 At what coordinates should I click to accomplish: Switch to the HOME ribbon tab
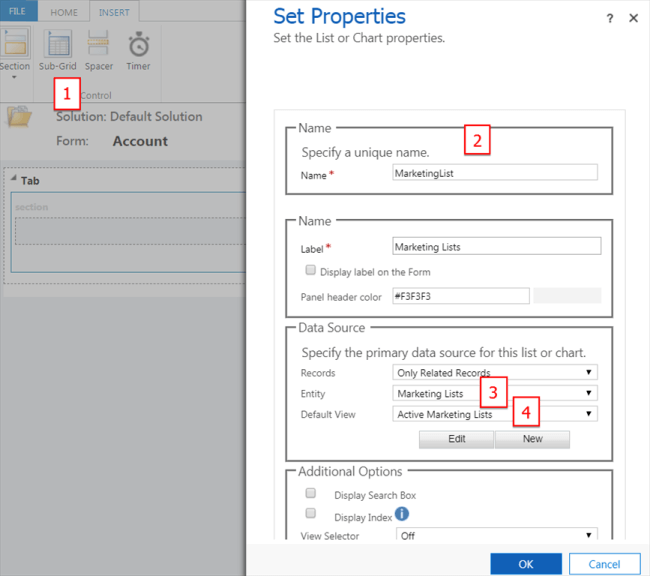pos(64,12)
